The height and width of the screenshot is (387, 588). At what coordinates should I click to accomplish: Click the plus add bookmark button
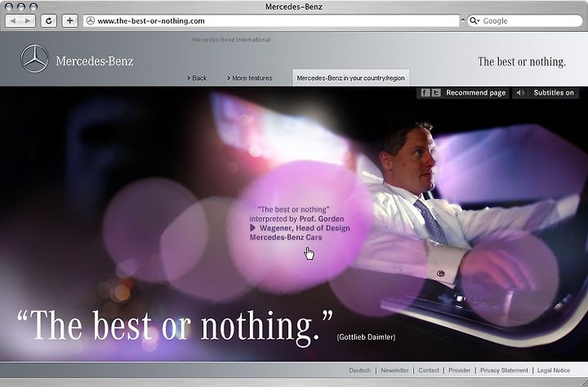tap(69, 21)
